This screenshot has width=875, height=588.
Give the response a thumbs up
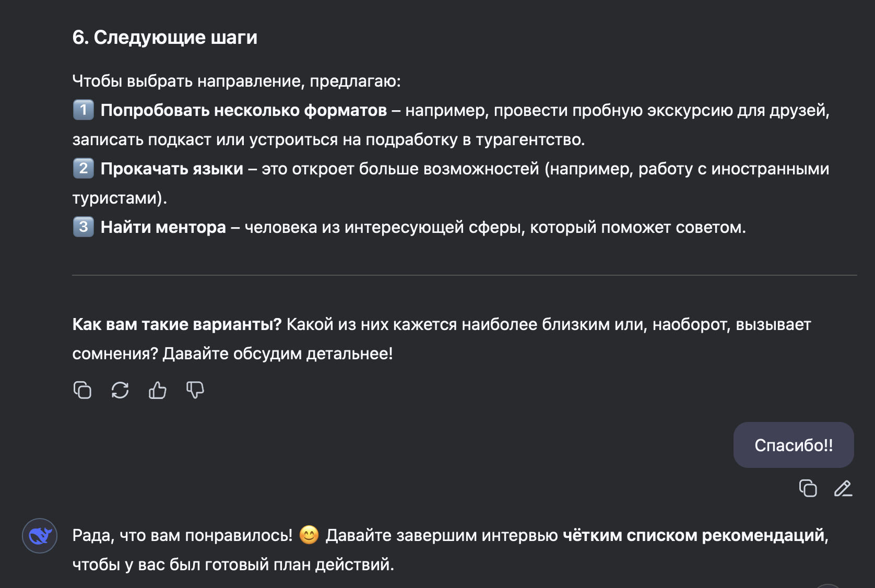pos(158,391)
